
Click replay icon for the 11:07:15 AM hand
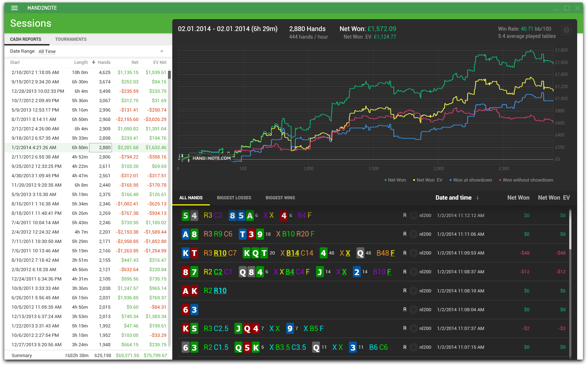click(x=414, y=347)
